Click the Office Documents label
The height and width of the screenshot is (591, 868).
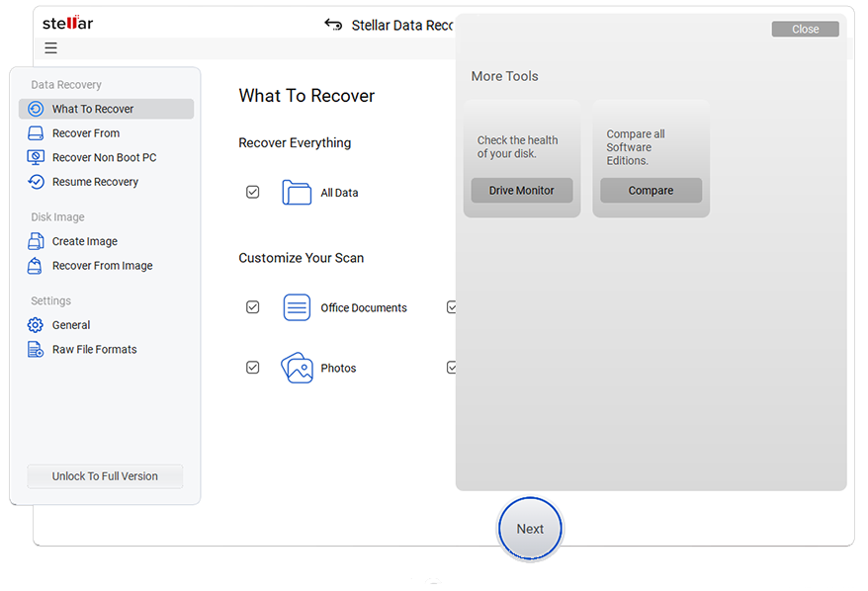(x=364, y=307)
